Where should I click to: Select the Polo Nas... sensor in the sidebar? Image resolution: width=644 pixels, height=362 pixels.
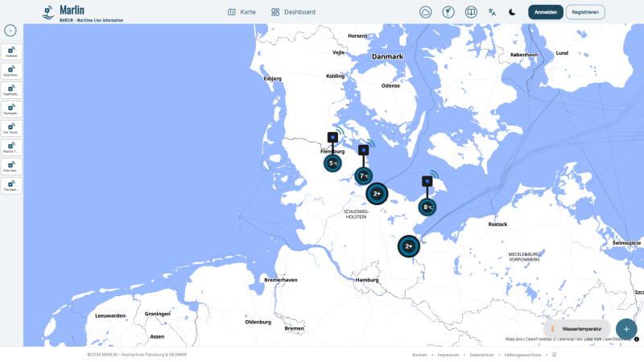(11, 167)
